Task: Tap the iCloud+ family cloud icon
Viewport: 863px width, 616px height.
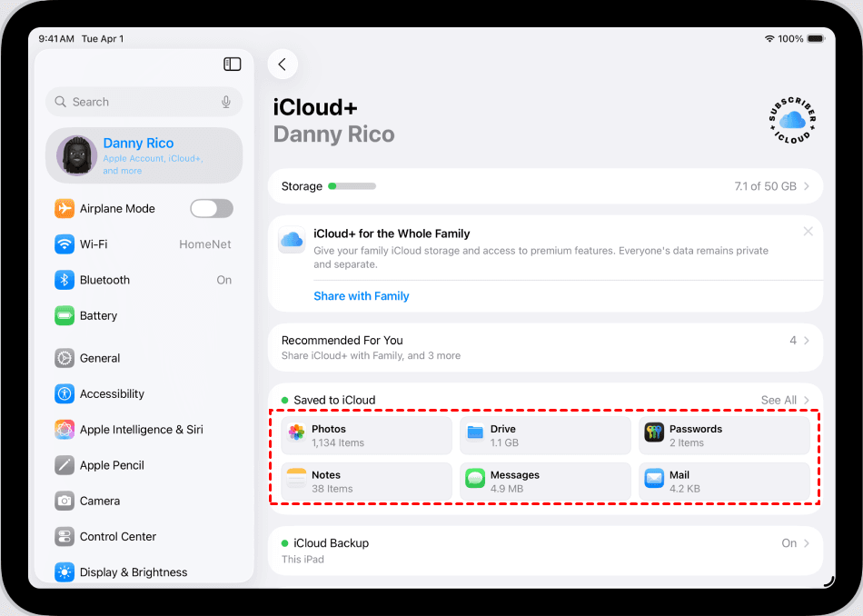Action: [x=292, y=240]
